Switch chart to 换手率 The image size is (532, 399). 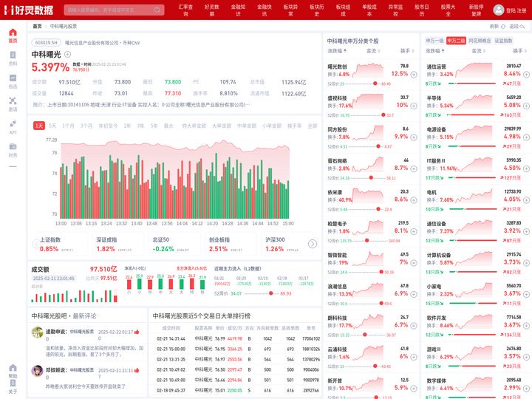click(294, 126)
